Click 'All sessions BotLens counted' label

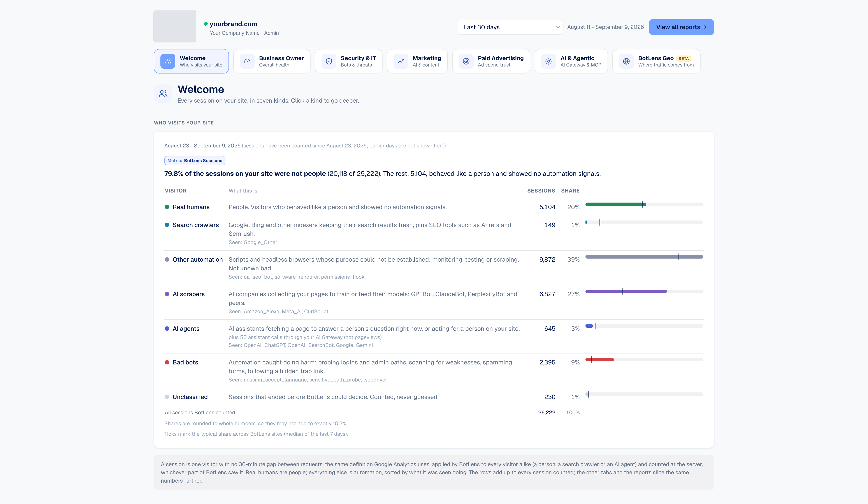(x=200, y=412)
